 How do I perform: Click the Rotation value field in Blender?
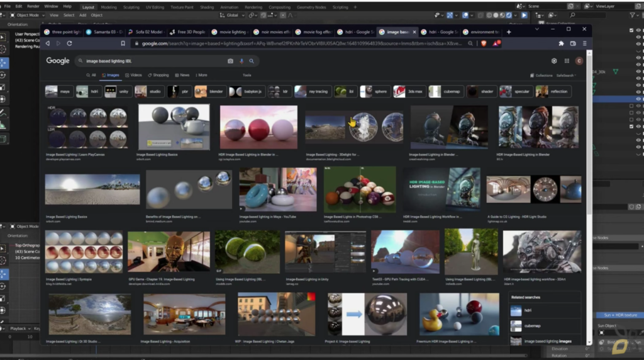coord(571,356)
